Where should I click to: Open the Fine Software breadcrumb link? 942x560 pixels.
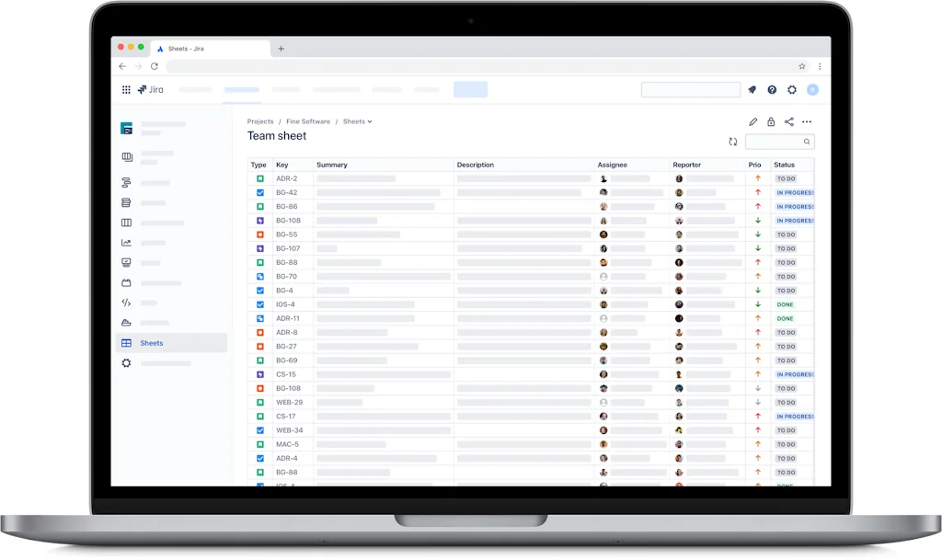click(x=308, y=121)
